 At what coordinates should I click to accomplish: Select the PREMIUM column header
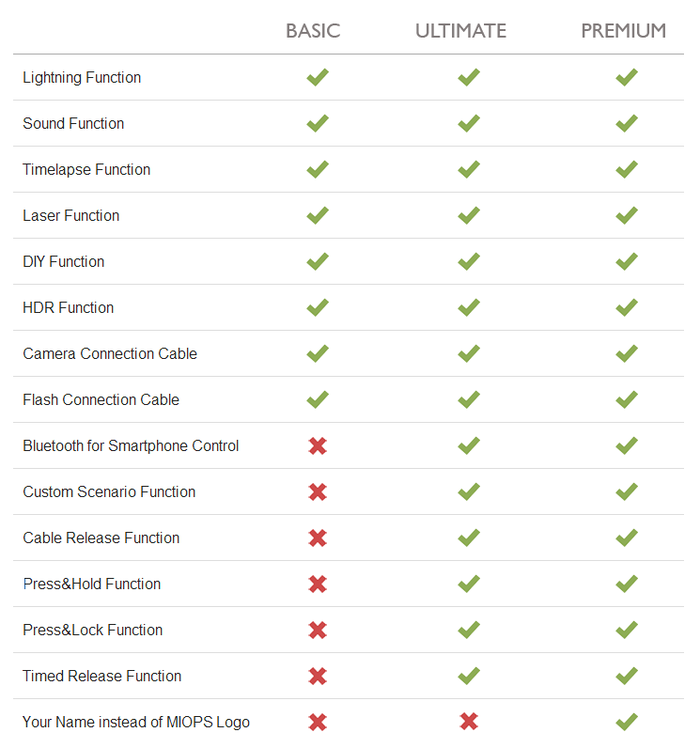click(623, 31)
